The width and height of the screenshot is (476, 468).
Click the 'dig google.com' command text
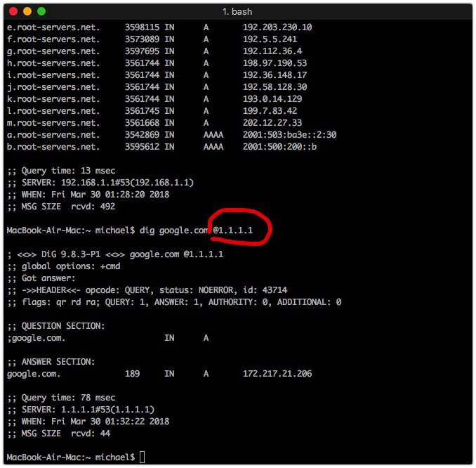point(173,230)
